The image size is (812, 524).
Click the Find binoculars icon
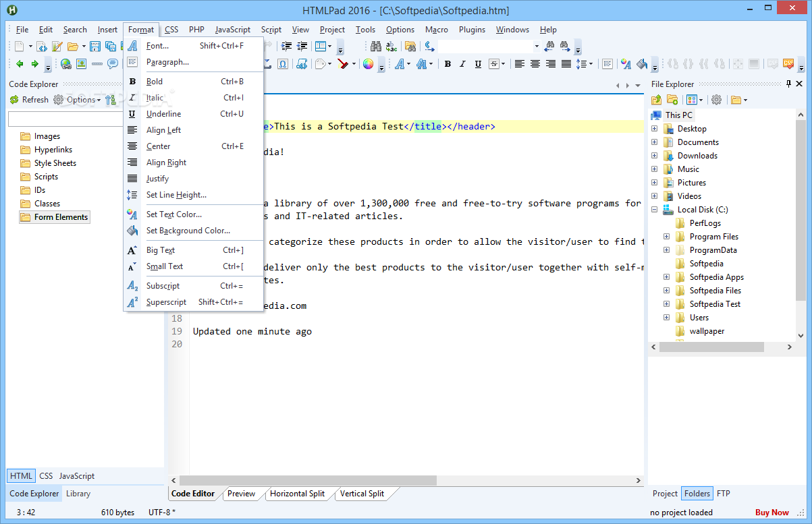click(x=376, y=47)
